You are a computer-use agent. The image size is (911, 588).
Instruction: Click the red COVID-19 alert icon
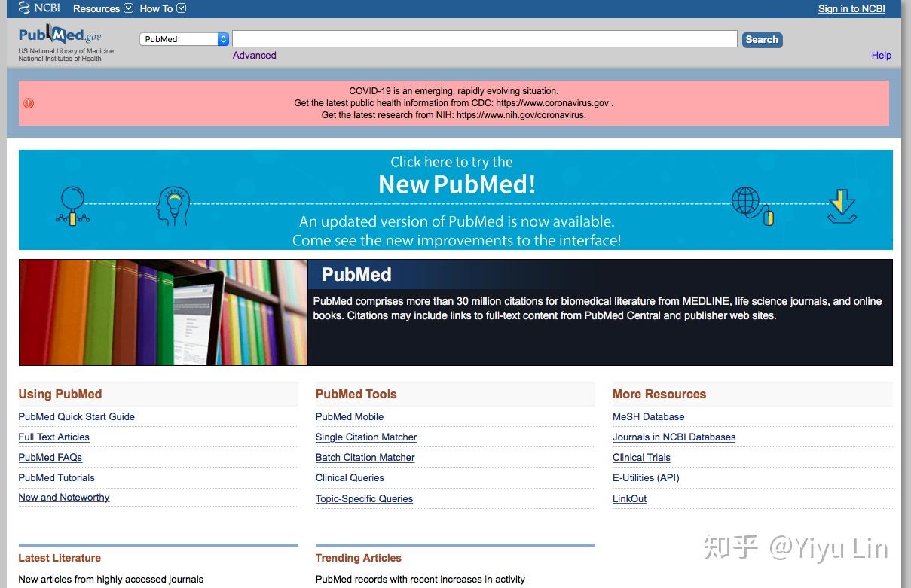pyautogui.click(x=29, y=103)
